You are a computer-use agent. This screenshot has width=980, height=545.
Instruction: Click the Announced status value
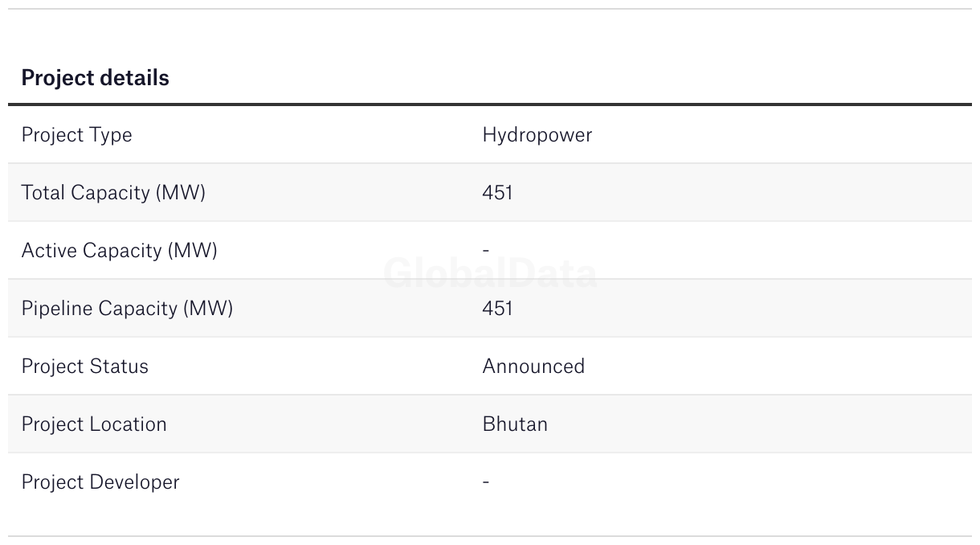(533, 367)
